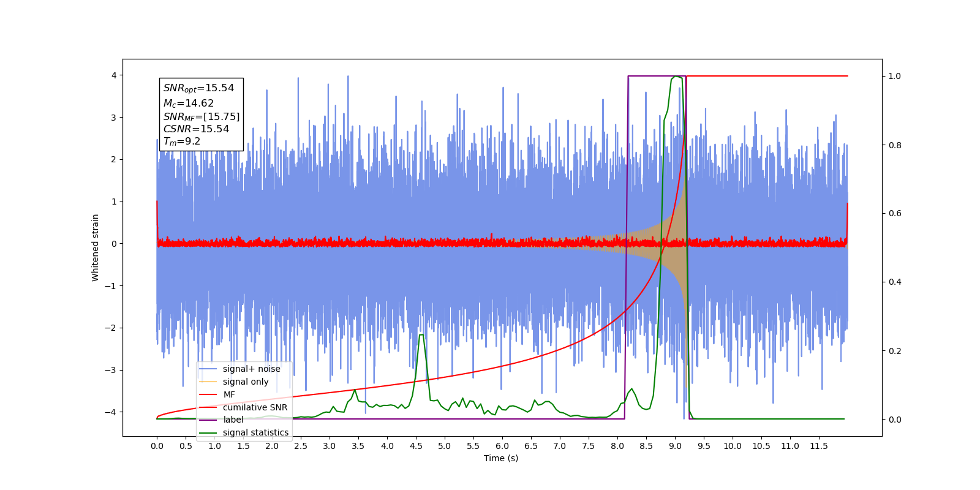Click the SNRopt=15.54 annotation

[198, 88]
